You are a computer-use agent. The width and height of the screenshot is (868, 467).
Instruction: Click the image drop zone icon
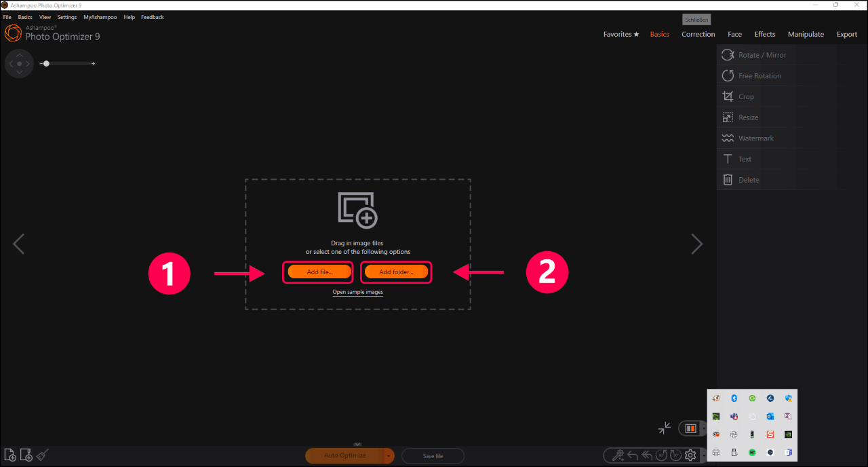[x=357, y=210]
